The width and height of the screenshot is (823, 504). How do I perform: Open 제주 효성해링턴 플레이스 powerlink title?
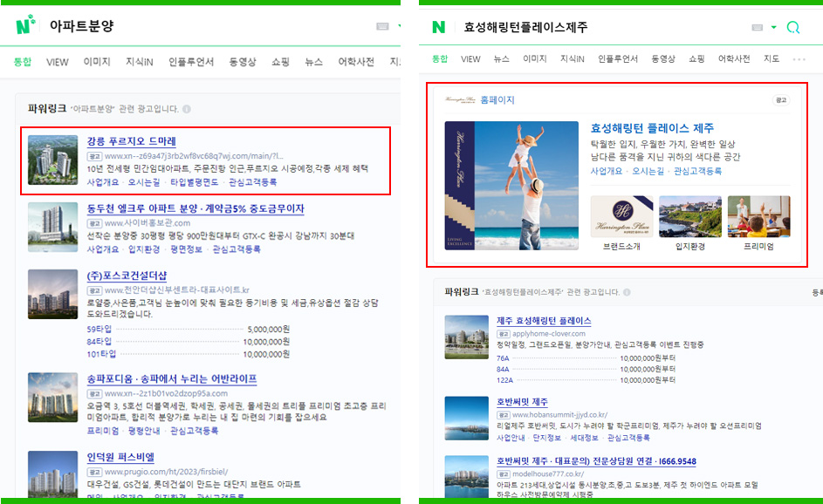(x=544, y=320)
